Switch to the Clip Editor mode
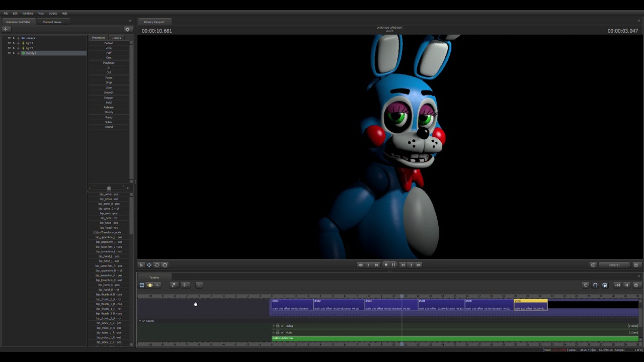The height and width of the screenshot is (362, 644). (x=142, y=285)
